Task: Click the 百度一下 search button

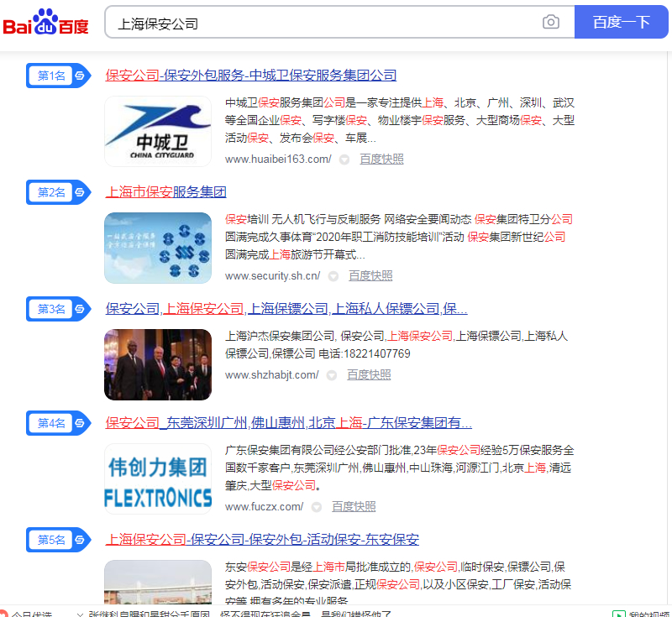Action: (621, 22)
